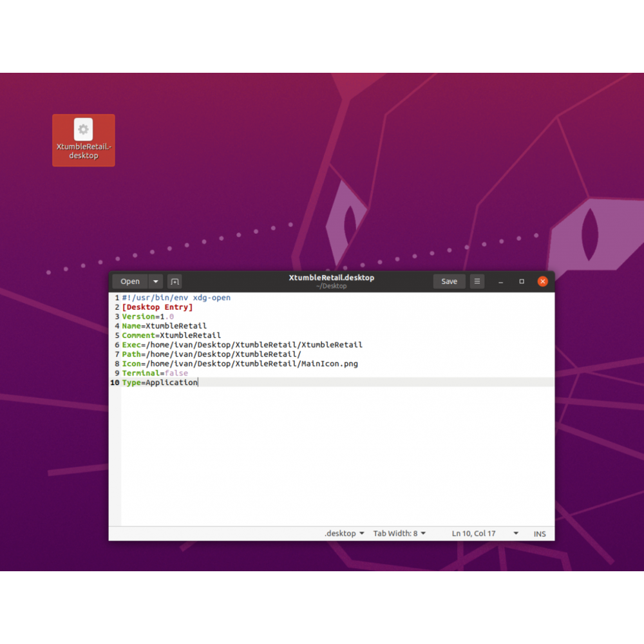Place cursor in the Exec= path line

242,345
